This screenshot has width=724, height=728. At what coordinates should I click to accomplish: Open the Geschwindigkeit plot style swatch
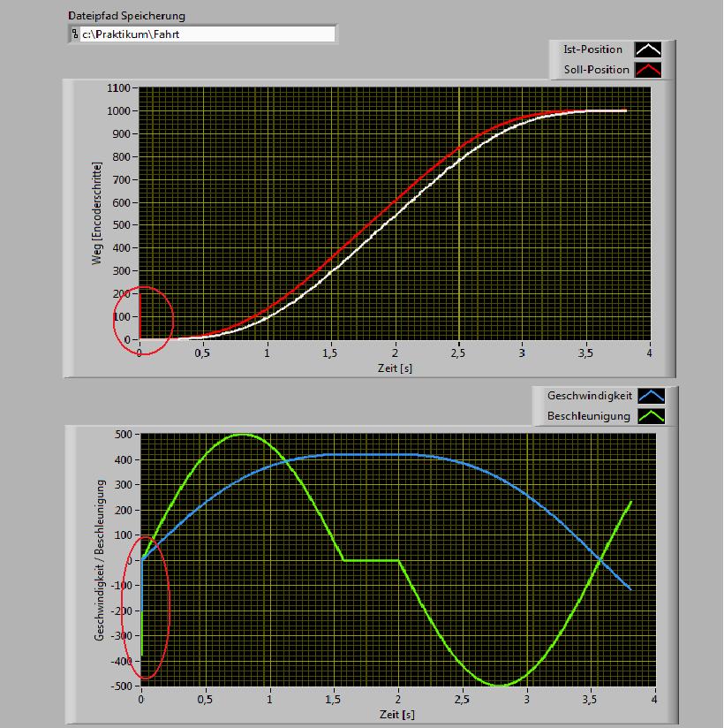[651, 396]
